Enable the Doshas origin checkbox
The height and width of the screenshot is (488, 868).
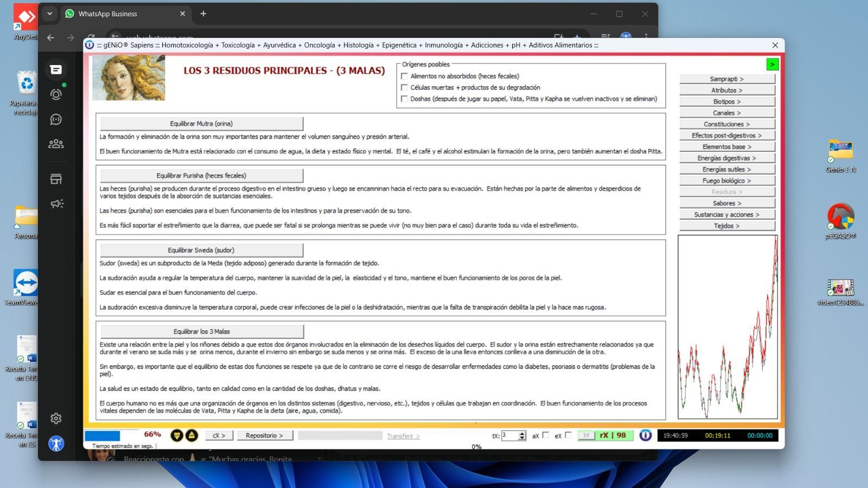click(404, 99)
